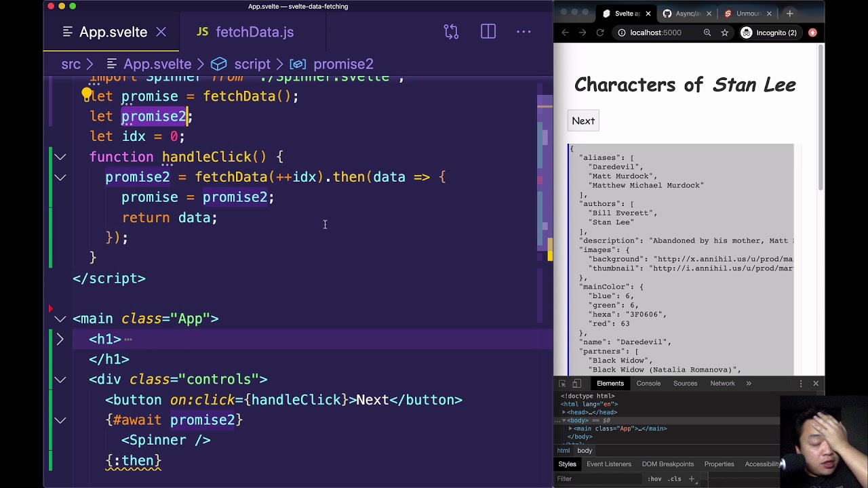Click the red update arrow icon in Chrome
Viewport: 868px width, 488px height.
click(x=812, y=33)
